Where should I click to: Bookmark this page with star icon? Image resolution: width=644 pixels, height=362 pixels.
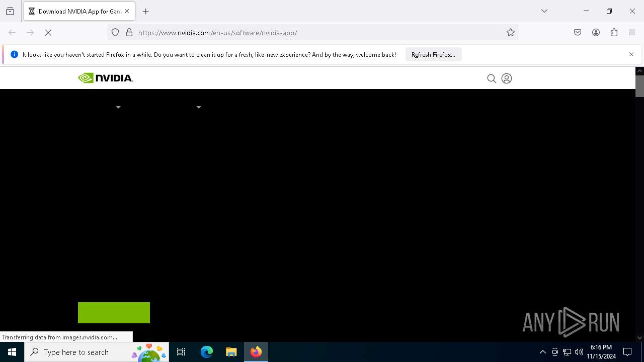(x=511, y=33)
